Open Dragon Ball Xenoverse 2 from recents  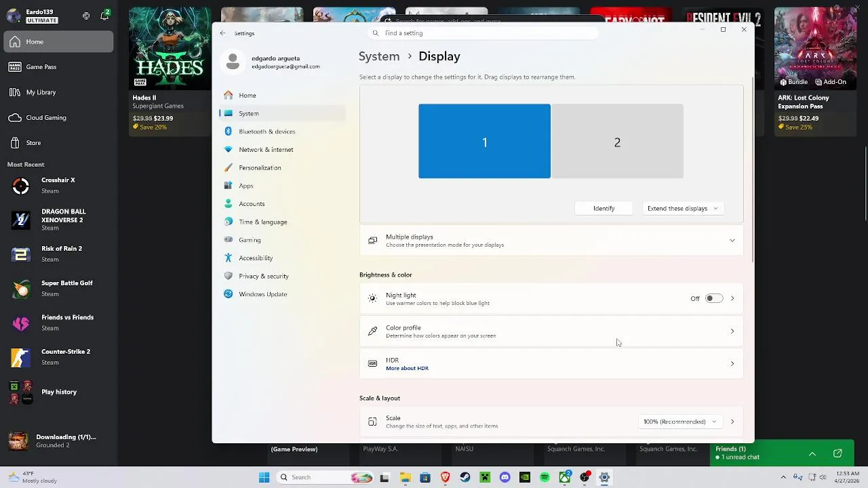tap(58, 220)
